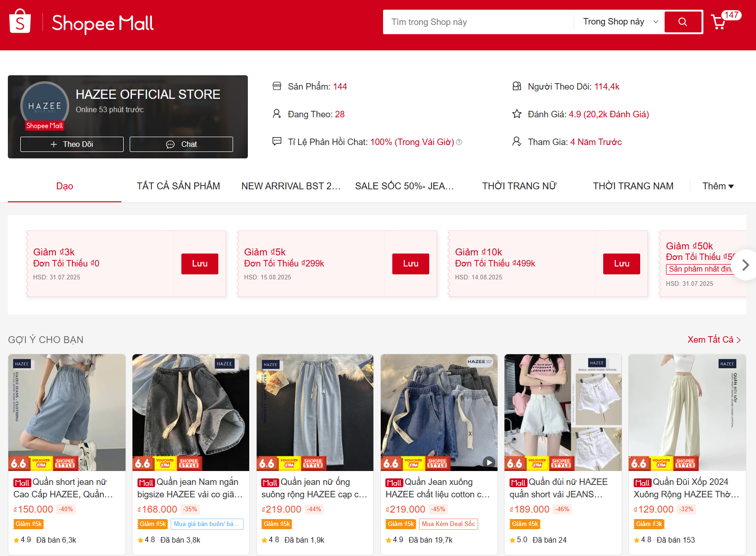Click the 'Mua Kèm Deal Sốc' tag
Image resolution: width=756 pixels, height=556 pixels.
[449, 524]
